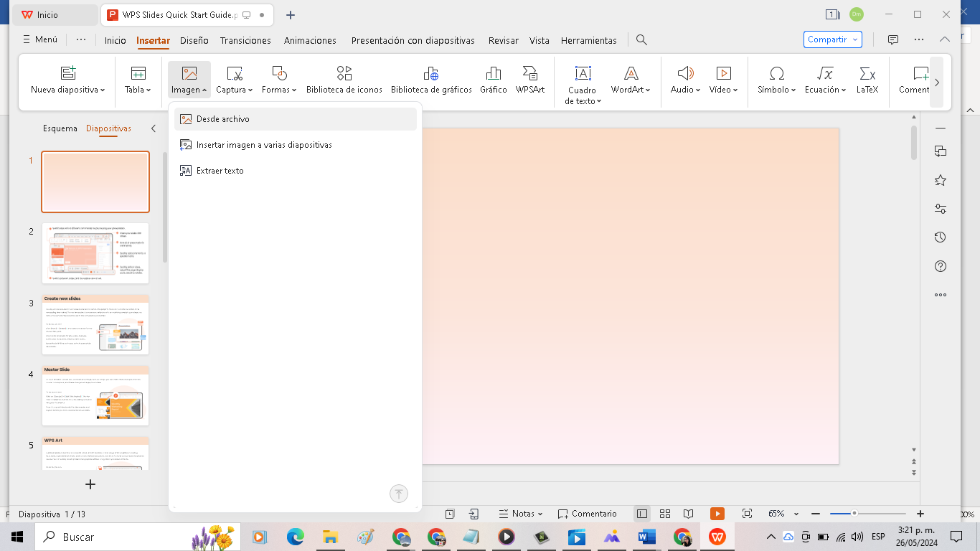The height and width of the screenshot is (551, 980).
Task: Insert a LaTeX formula
Action: (867, 79)
